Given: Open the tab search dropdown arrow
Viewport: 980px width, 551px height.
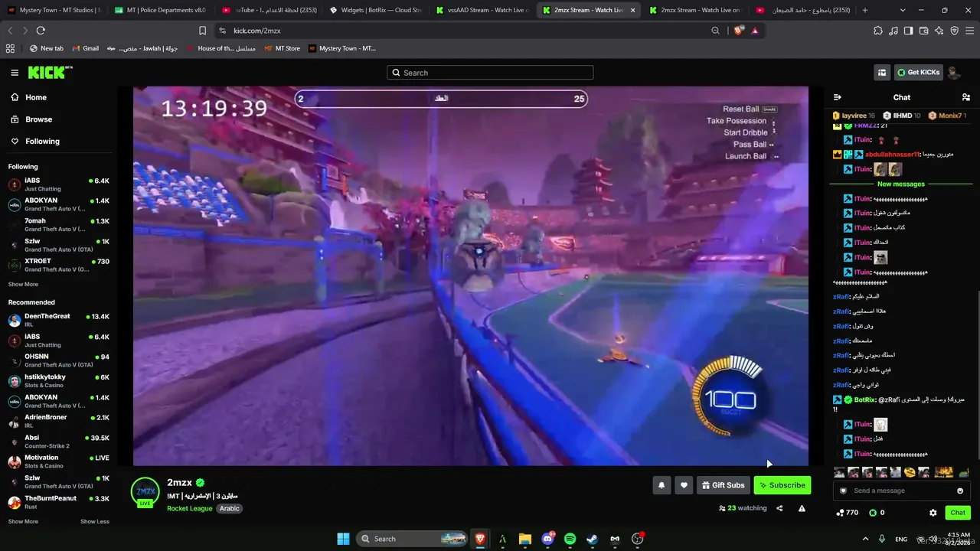Looking at the screenshot, I should pyautogui.click(x=903, y=10).
